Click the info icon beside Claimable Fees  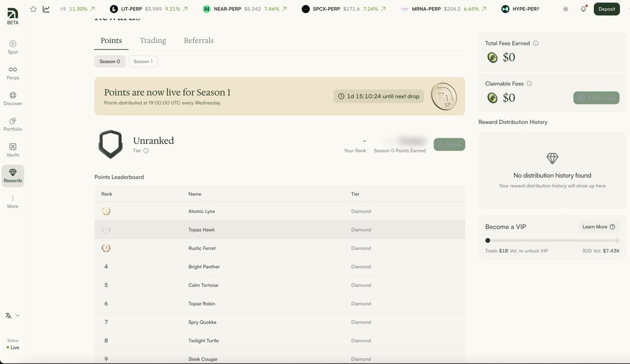point(529,84)
